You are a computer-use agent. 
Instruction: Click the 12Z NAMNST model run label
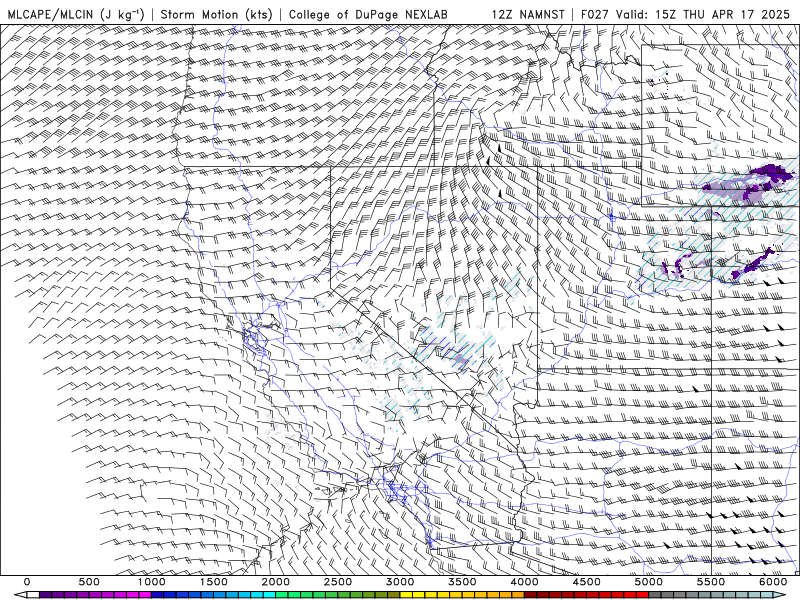tap(528, 14)
